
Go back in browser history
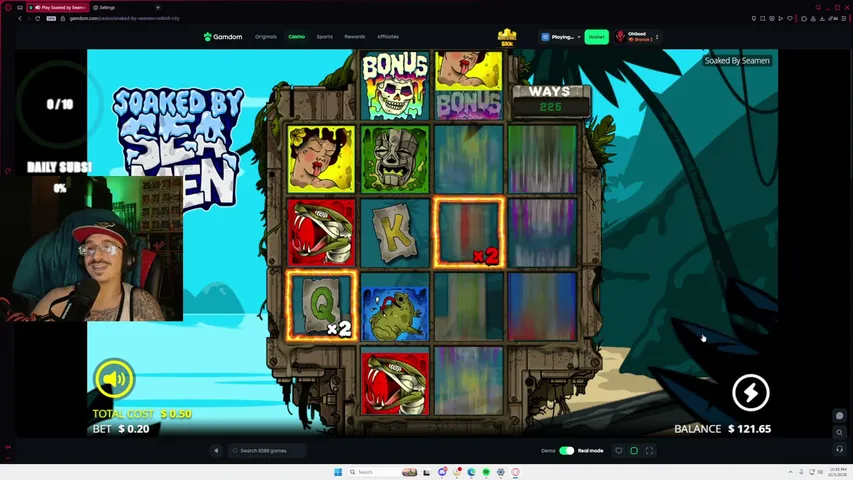pyautogui.click(x=20, y=19)
